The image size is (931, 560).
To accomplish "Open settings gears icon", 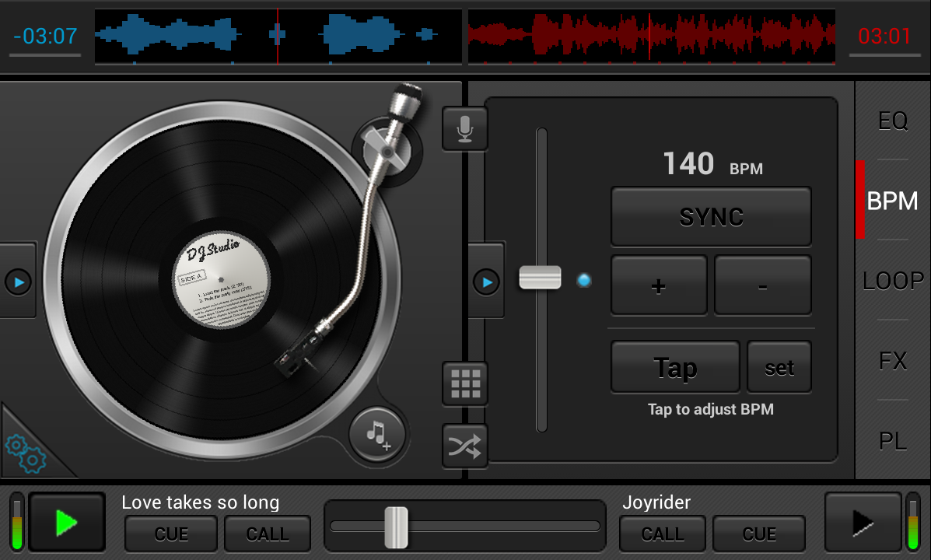I will (x=26, y=453).
